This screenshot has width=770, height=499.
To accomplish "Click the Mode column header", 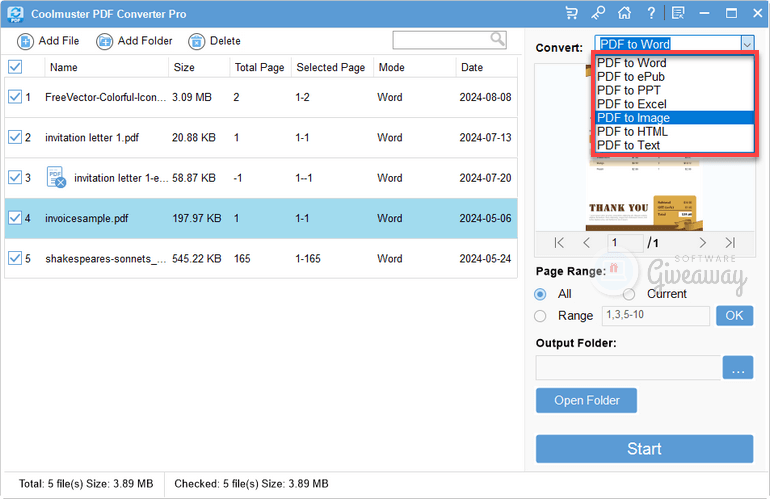I will 391,67.
